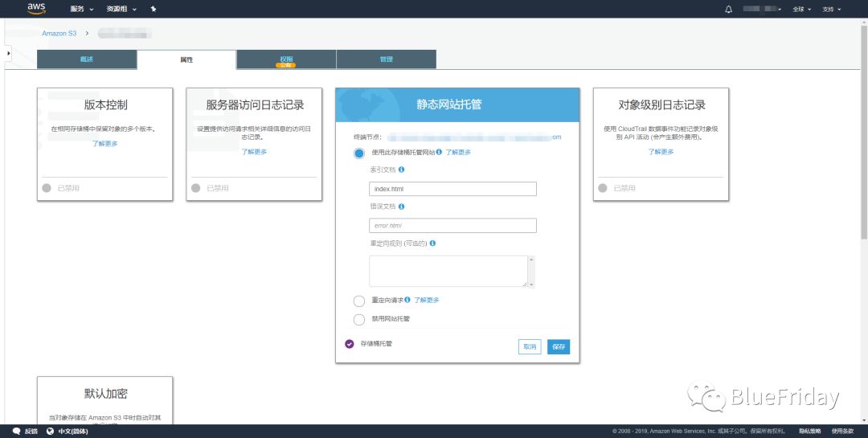This screenshot has height=438, width=868.
Task: Open the 使用条款 terms of use link
Action: pos(842,431)
